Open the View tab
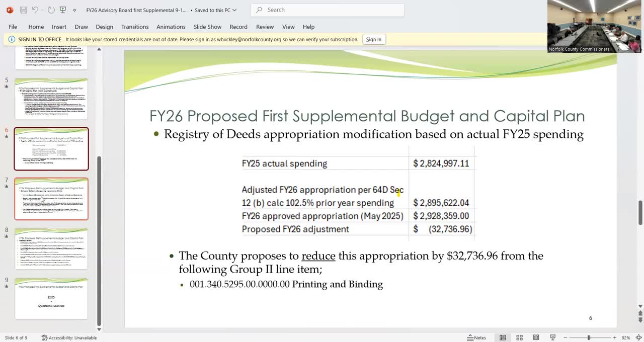This screenshot has height=342, width=644. tap(288, 27)
